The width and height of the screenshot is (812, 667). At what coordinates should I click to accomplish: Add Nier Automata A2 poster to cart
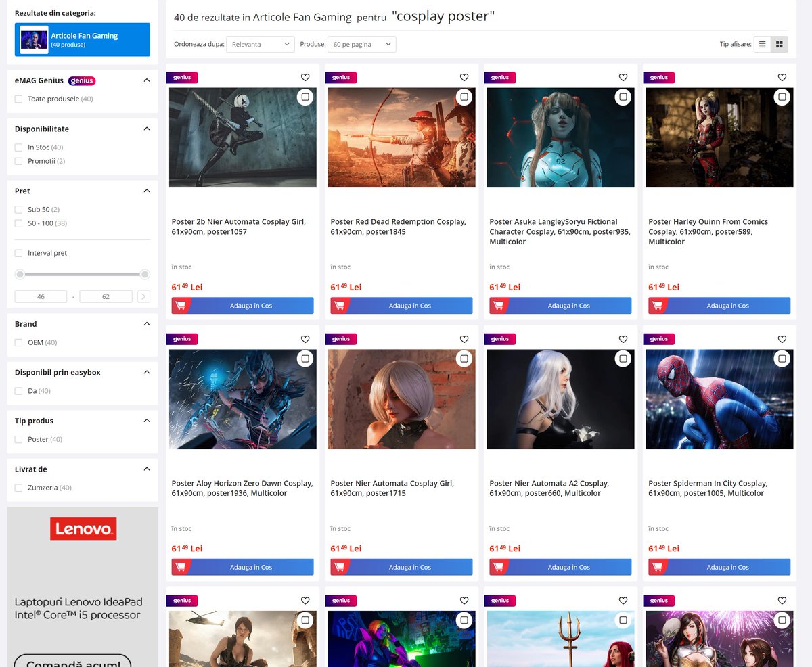[561, 567]
